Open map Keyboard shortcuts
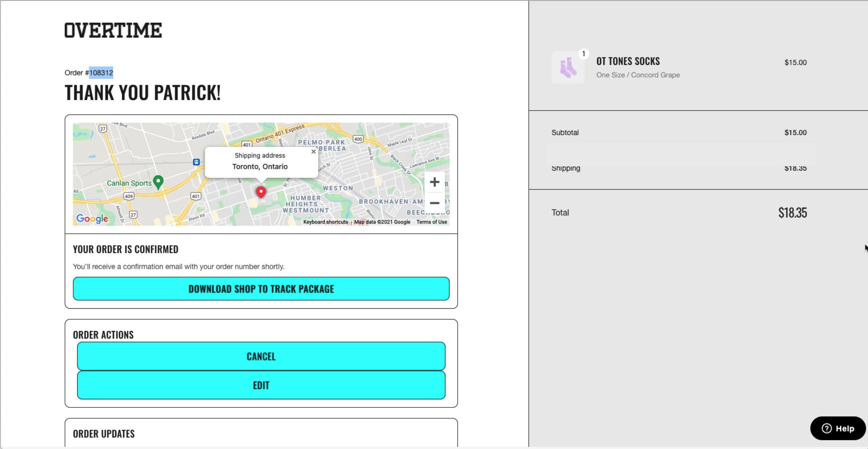This screenshot has width=868, height=449. tap(325, 222)
